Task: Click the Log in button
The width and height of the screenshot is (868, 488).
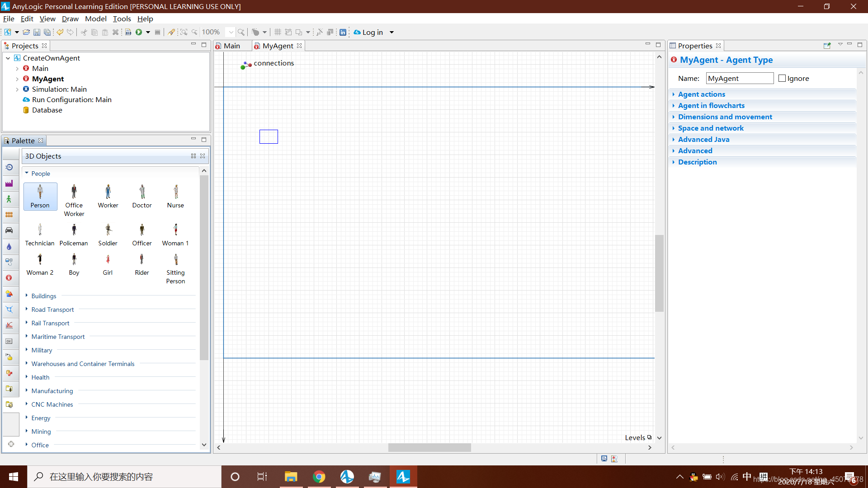Action: pos(372,32)
